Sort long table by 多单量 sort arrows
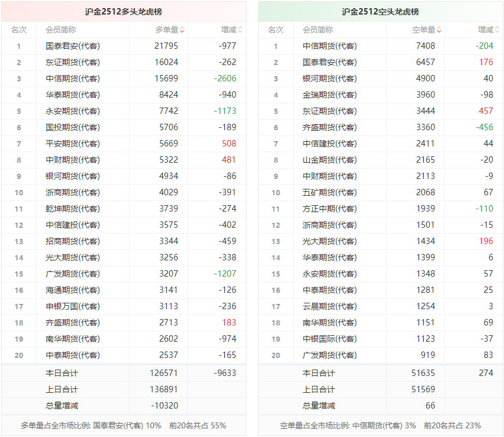This screenshot has width=504, height=437. [x=182, y=30]
